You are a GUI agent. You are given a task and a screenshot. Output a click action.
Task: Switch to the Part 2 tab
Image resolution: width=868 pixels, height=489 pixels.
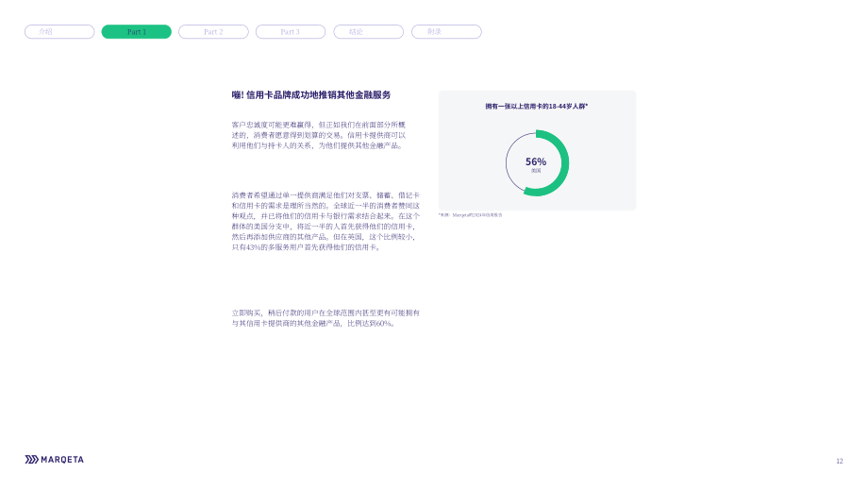tap(213, 31)
